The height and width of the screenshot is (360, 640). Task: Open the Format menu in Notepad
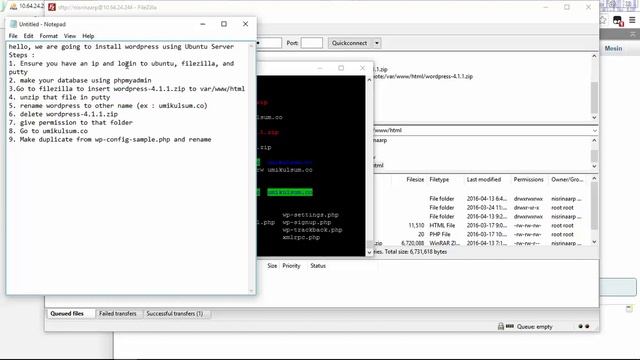(x=49, y=36)
